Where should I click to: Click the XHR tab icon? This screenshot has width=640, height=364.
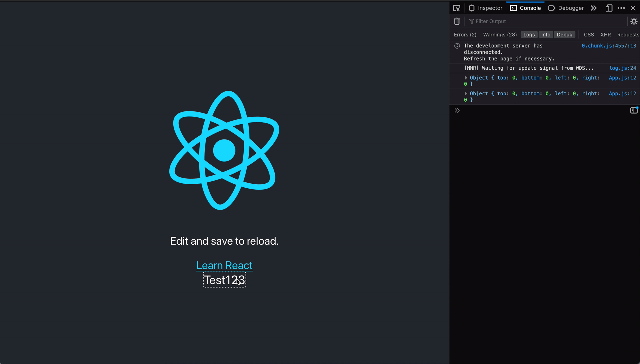click(x=606, y=34)
